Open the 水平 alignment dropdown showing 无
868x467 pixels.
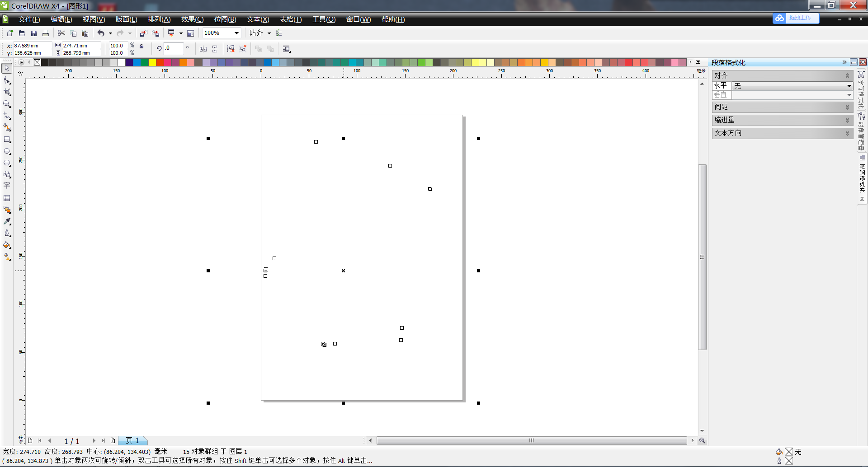[x=792, y=86]
